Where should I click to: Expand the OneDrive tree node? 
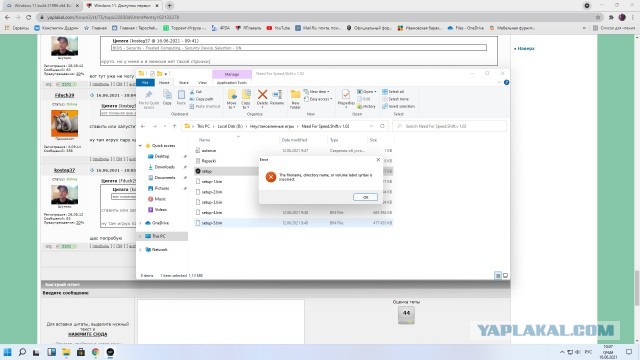coord(141,223)
